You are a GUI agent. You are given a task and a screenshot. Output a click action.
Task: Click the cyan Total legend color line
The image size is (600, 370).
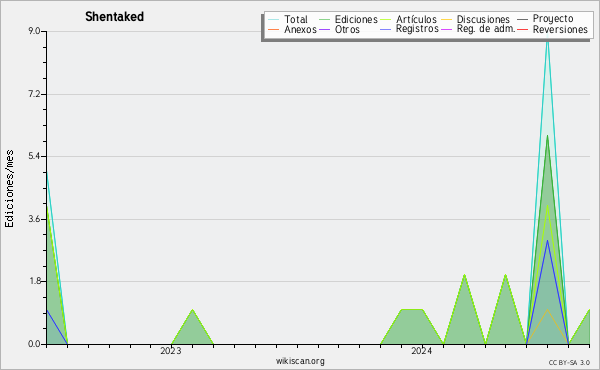[274, 20]
